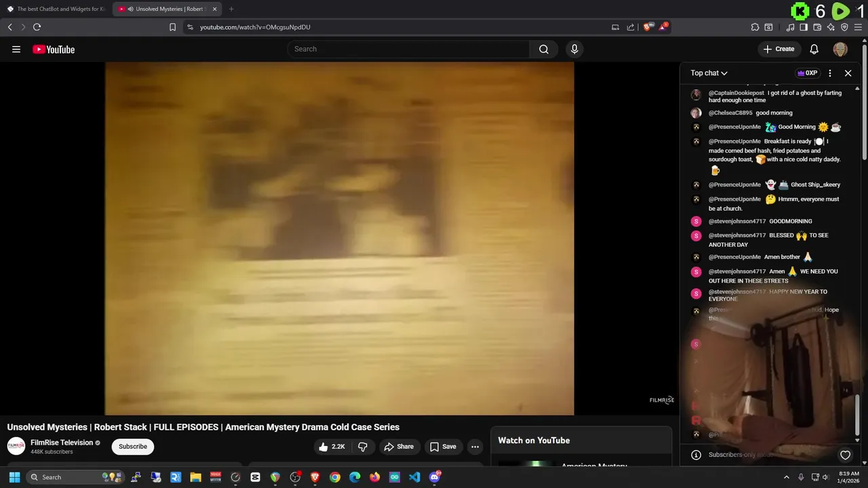868x488 pixels.
Task: Click 'Watch on YouTube' heading
Action: tap(534, 441)
